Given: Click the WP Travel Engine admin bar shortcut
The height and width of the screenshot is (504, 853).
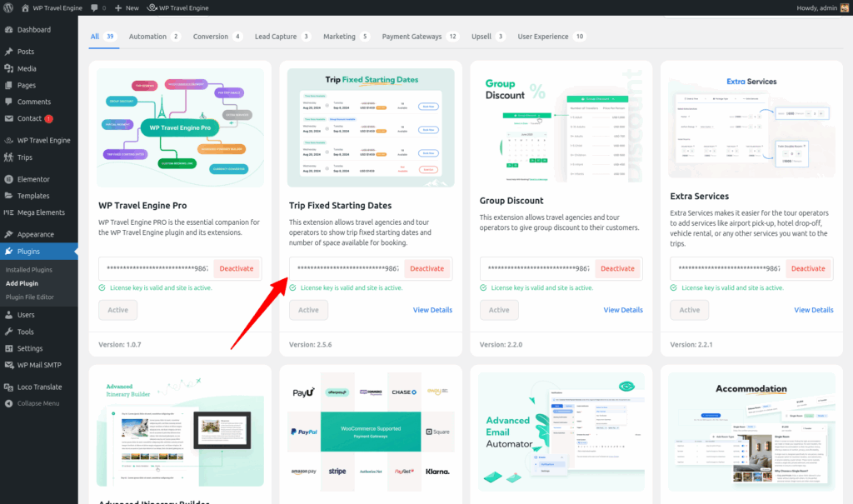Looking at the screenshot, I should pyautogui.click(x=178, y=7).
